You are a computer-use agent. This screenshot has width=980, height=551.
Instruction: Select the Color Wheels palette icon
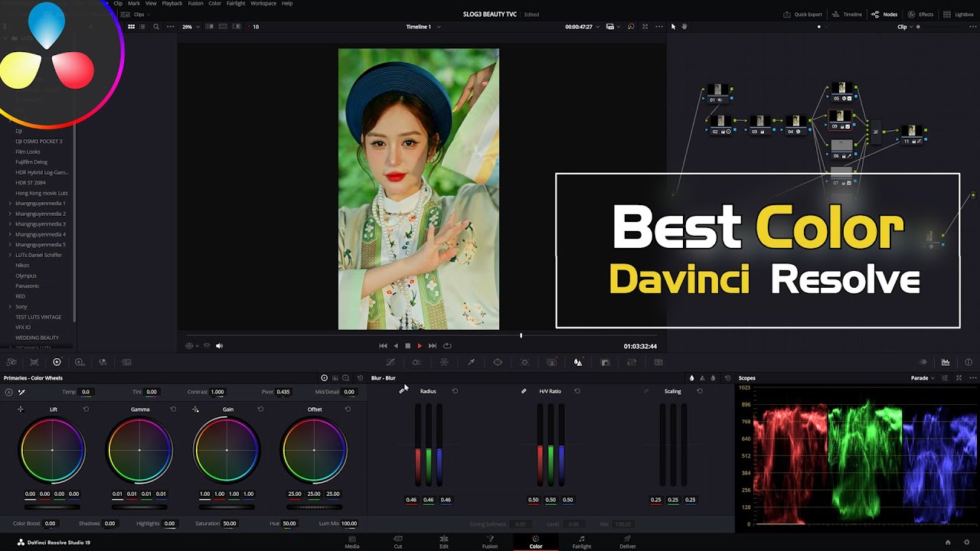click(57, 362)
